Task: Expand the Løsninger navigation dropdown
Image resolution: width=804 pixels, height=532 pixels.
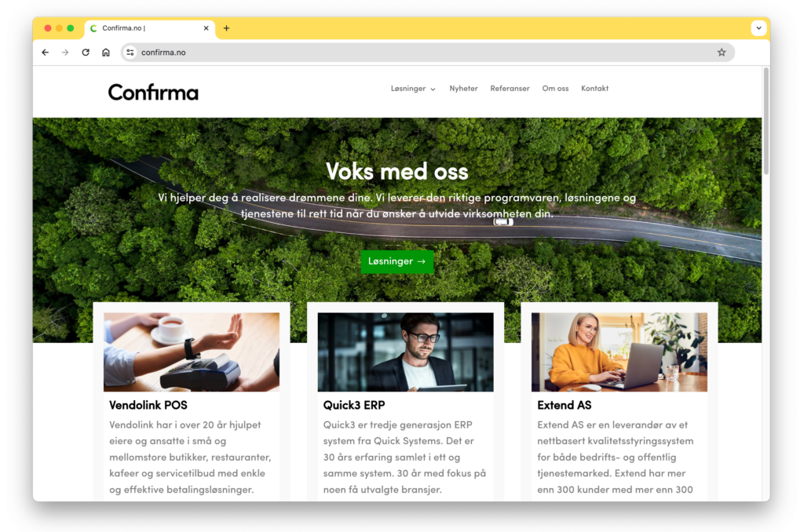Action: [413, 89]
